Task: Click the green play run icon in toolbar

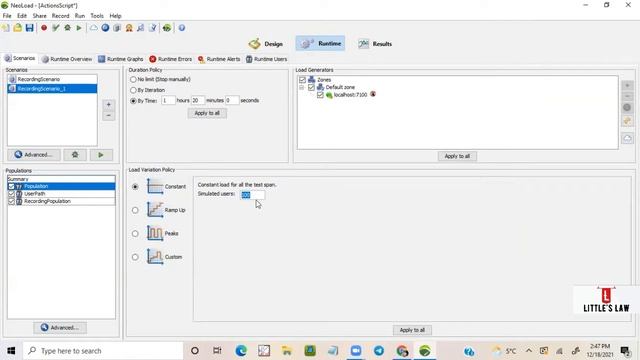Action: [79, 28]
